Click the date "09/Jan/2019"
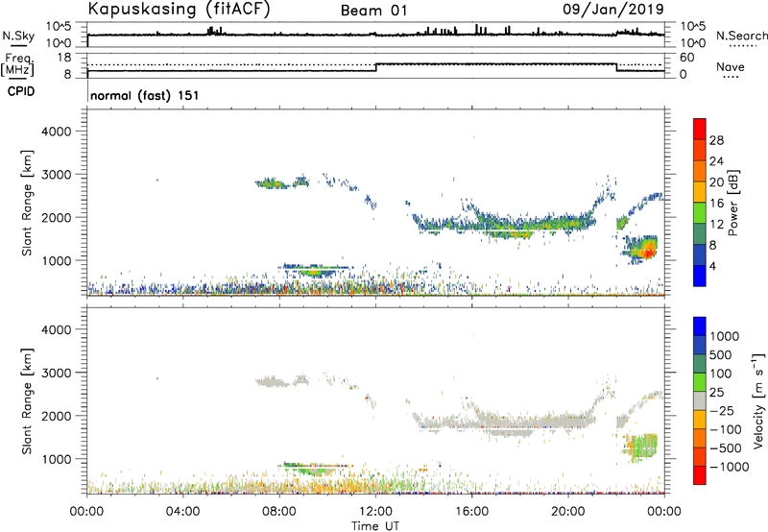The height and width of the screenshot is (532, 768). click(613, 10)
